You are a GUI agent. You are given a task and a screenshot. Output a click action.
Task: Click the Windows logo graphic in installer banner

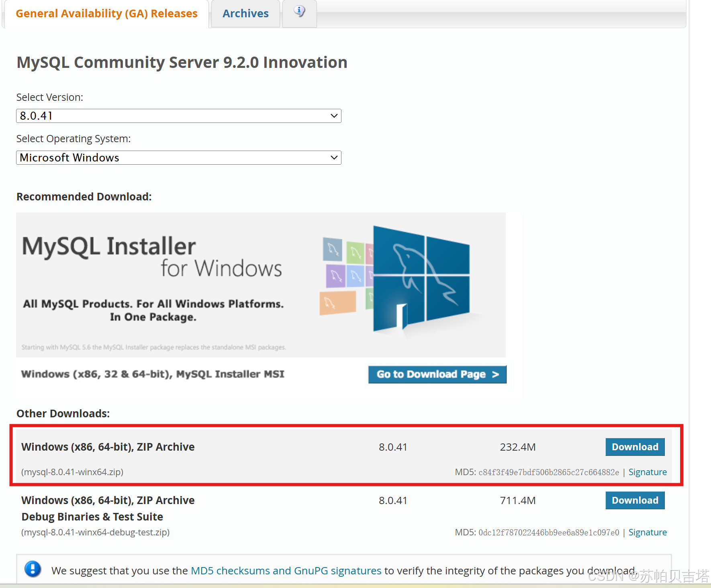pos(421,278)
